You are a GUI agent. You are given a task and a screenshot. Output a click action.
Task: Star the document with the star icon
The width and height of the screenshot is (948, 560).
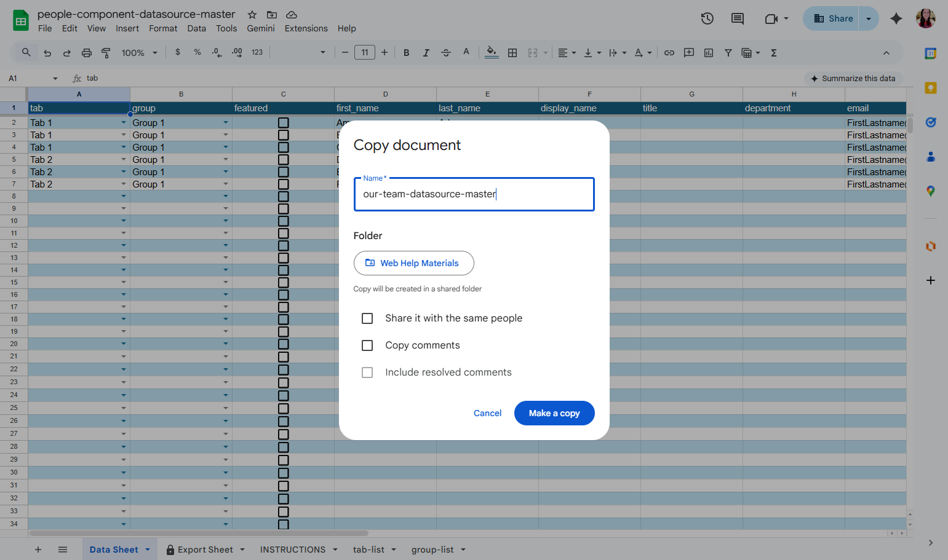[252, 15]
